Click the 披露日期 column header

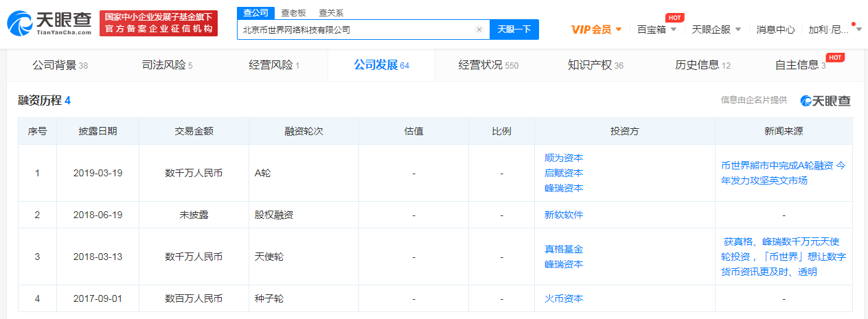pos(98,131)
